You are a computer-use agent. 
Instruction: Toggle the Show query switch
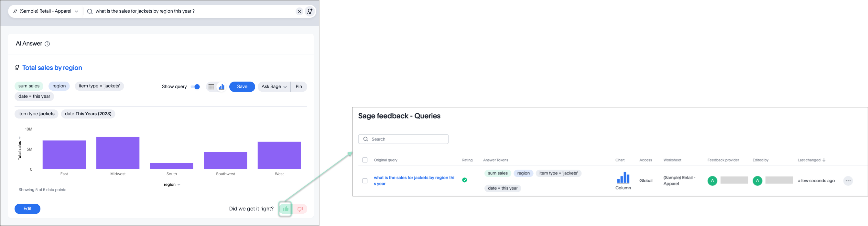(195, 87)
